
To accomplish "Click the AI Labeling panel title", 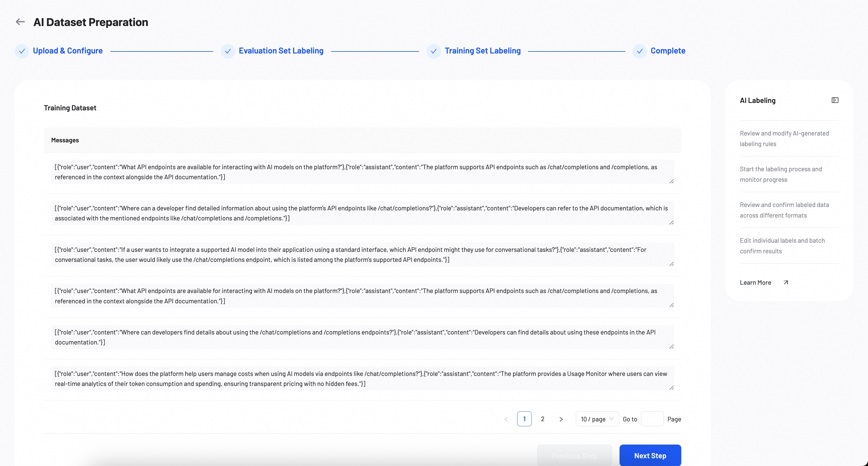I will 757,100.
